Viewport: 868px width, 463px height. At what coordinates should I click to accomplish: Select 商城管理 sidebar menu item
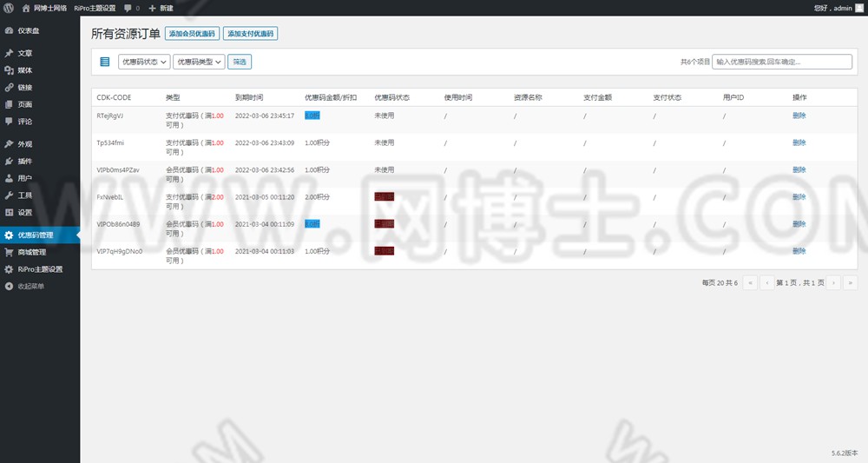(x=40, y=252)
